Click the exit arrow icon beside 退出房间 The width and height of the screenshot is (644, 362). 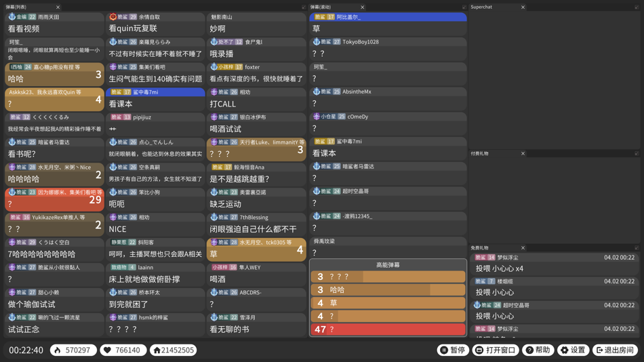[600, 350]
